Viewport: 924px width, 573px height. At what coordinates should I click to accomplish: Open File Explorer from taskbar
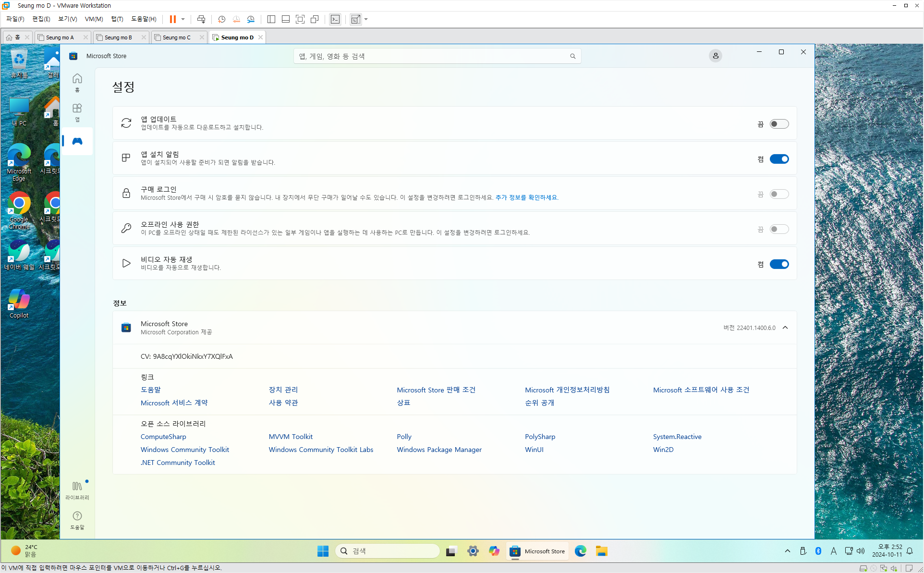[602, 551]
